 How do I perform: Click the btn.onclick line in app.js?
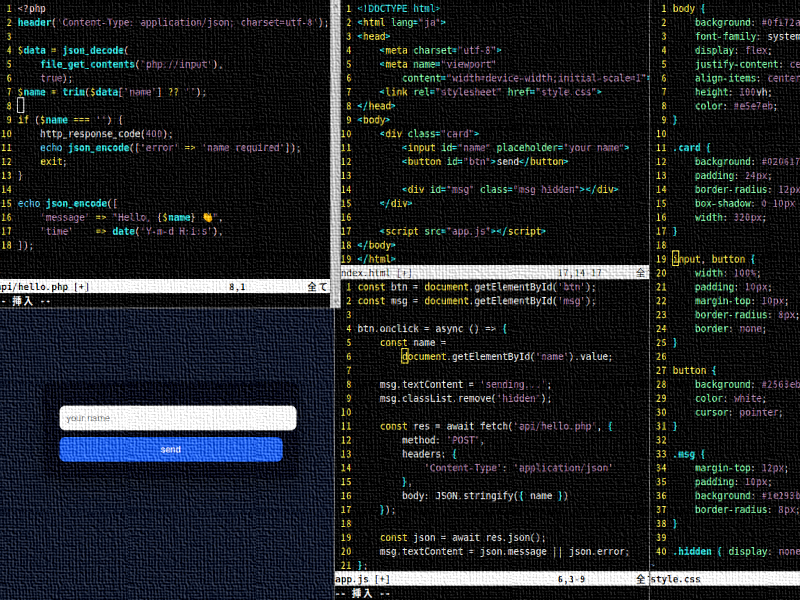tap(432, 328)
